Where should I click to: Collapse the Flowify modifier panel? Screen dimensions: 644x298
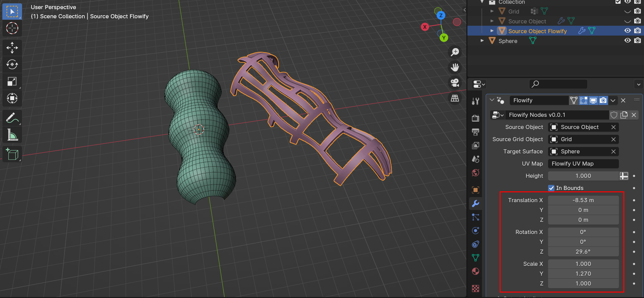[492, 100]
